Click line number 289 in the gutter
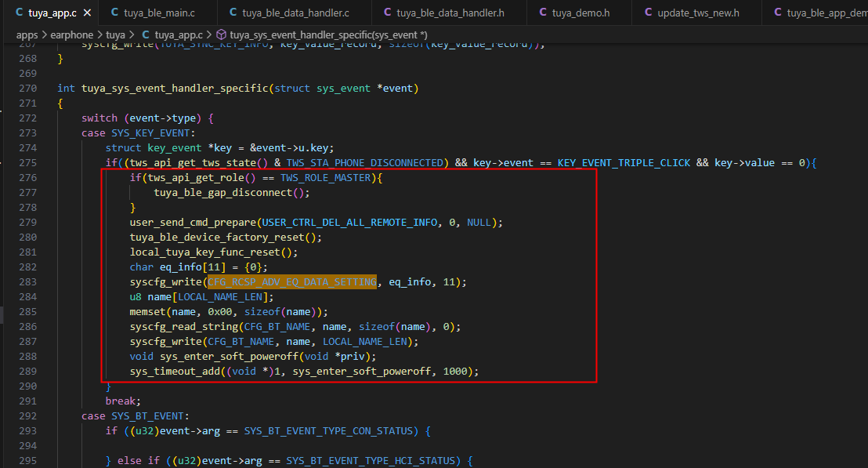The height and width of the screenshot is (468, 868). pos(27,371)
